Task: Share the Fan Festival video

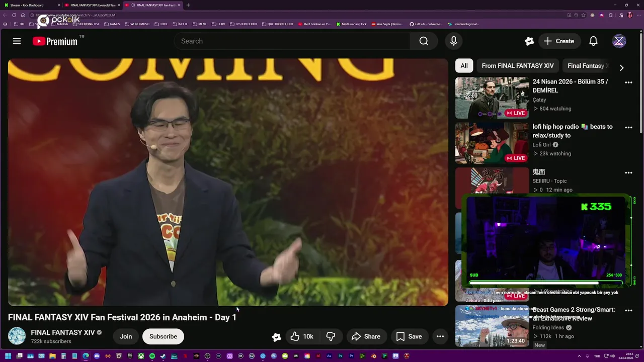Action: click(x=366, y=336)
